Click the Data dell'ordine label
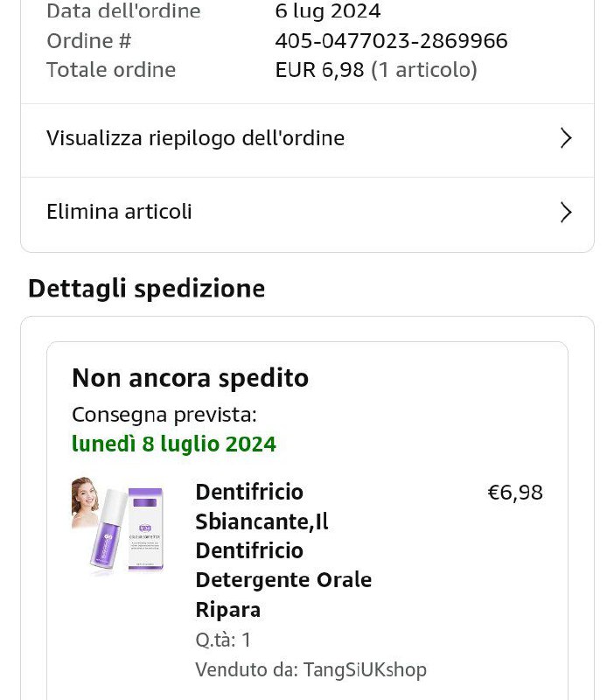Viewport: 614px width, 700px height. [123, 11]
